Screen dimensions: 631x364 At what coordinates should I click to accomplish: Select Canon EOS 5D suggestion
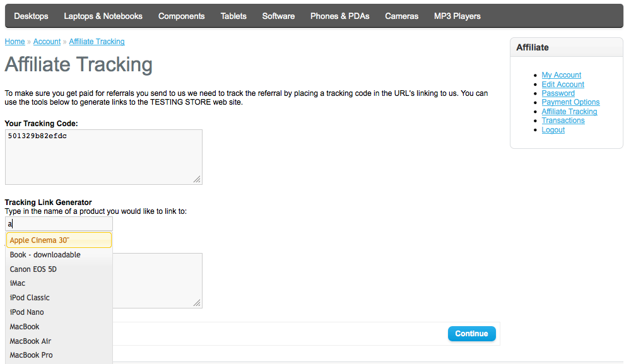(x=33, y=269)
